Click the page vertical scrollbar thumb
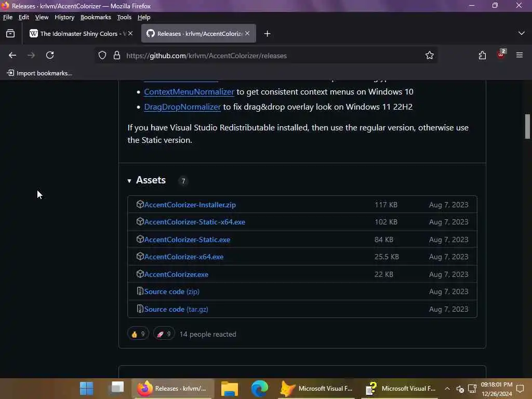The height and width of the screenshot is (399, 532). point(527,126)
